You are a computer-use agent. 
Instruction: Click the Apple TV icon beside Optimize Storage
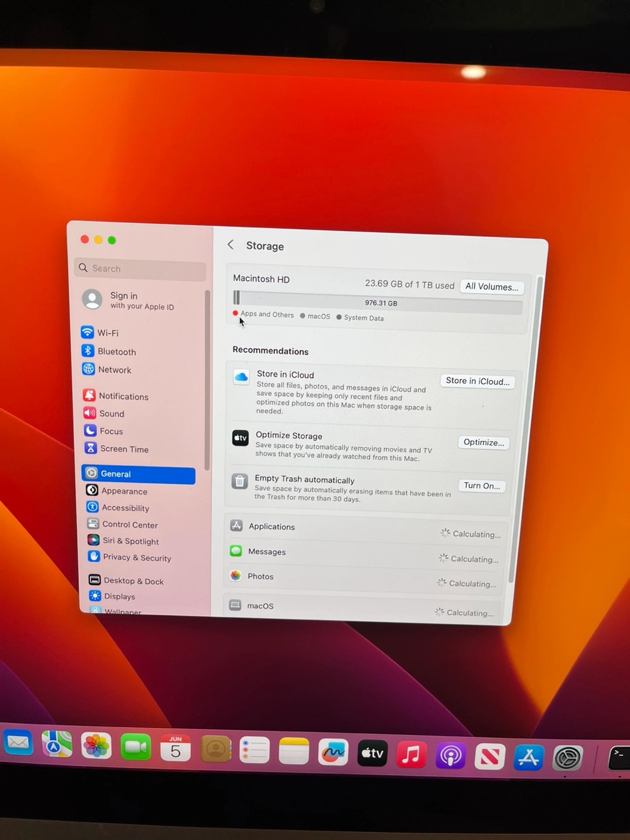(x=240, y=437)
